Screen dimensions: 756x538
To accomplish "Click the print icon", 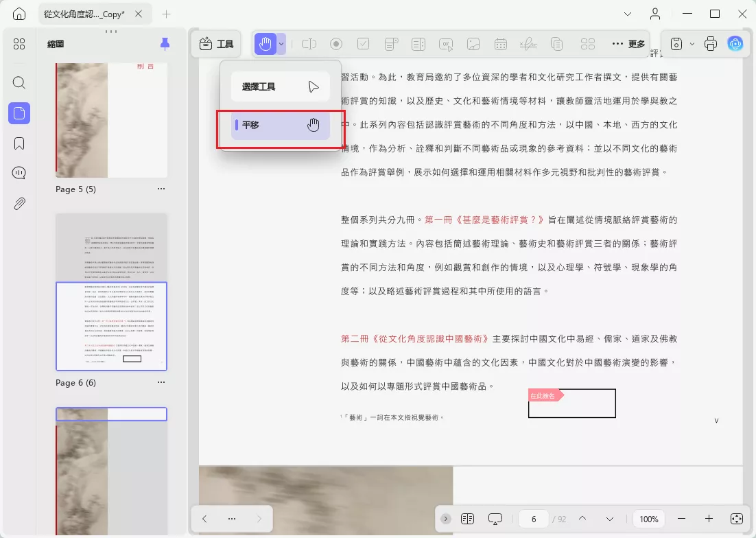I will 710,44.
